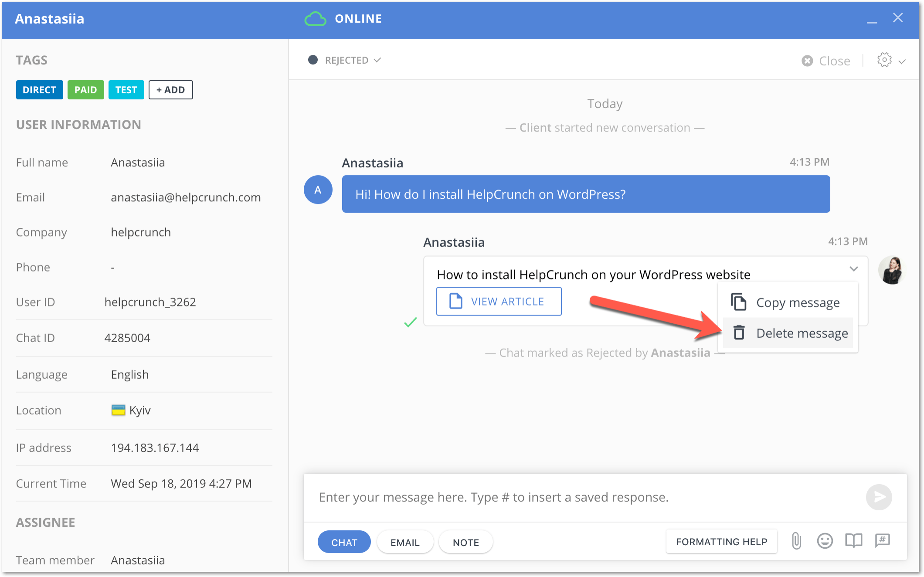Click the Language value English

pos(130,374)
